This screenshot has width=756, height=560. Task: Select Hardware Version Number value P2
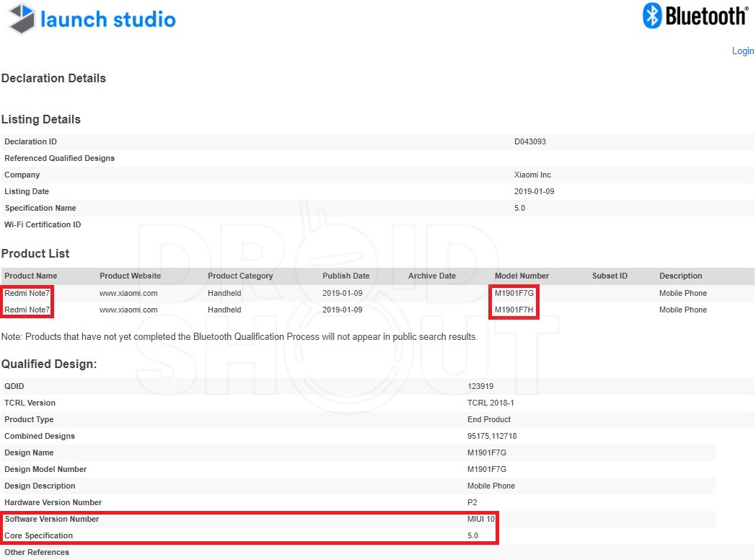472,502
